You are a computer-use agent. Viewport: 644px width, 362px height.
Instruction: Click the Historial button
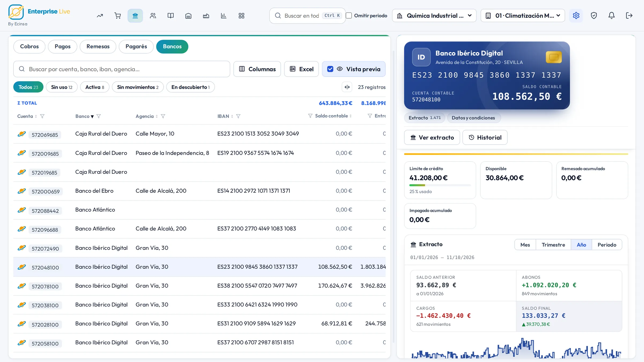485,138
